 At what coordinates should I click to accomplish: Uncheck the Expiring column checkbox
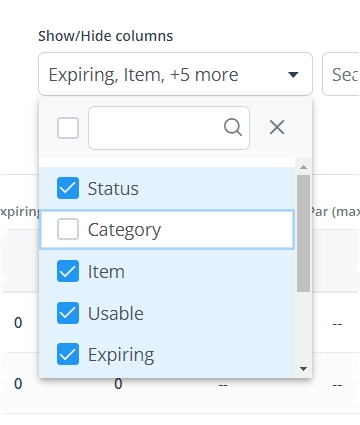(68, 354)
